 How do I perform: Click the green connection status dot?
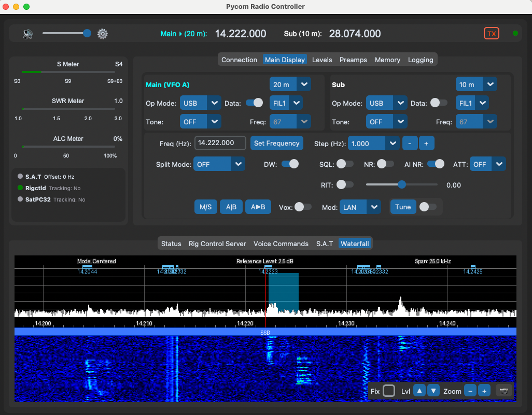pos(515,33)
